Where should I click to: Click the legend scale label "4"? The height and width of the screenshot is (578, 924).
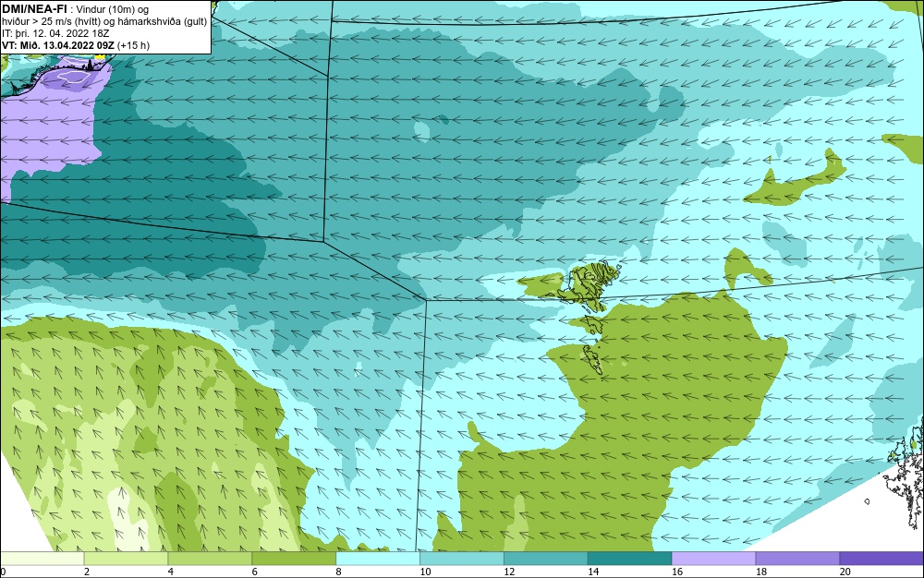tap(171, 572)
